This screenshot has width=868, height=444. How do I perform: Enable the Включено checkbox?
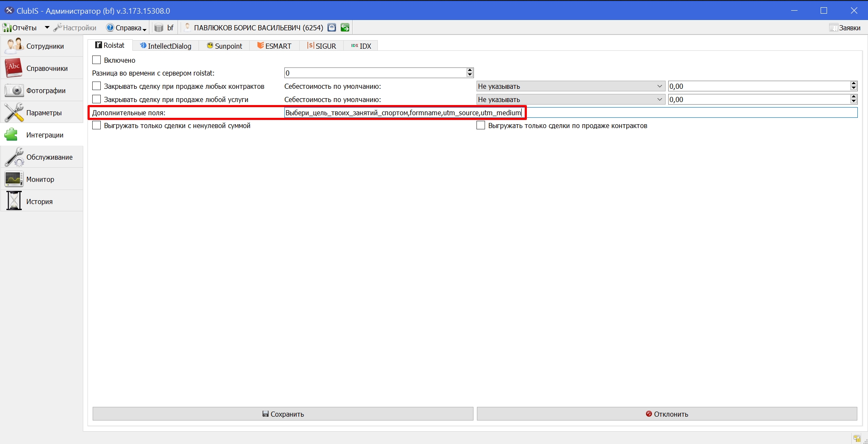coord(96,60)
